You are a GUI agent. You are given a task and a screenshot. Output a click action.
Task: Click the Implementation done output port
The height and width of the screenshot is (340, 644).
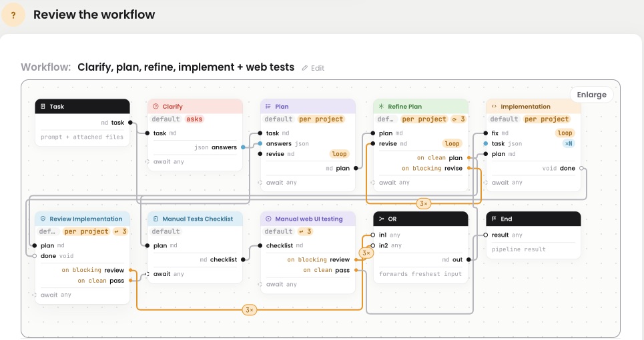point(581,168)
